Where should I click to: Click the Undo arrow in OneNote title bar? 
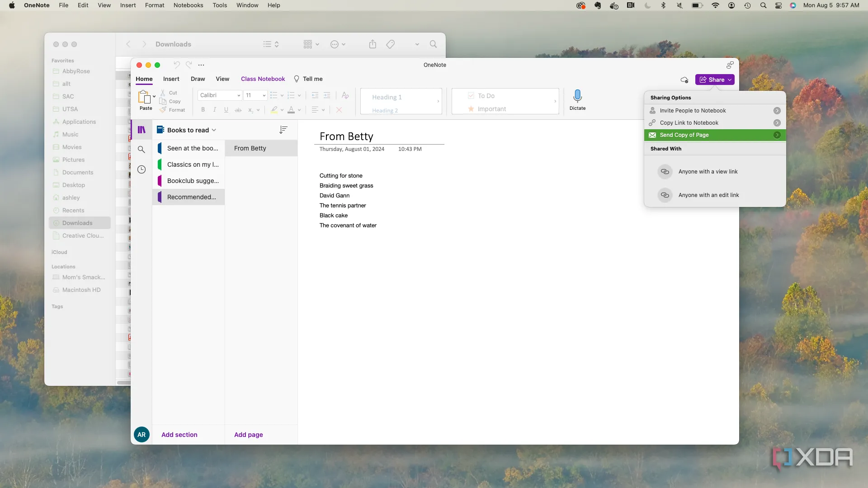click(176, 65)
